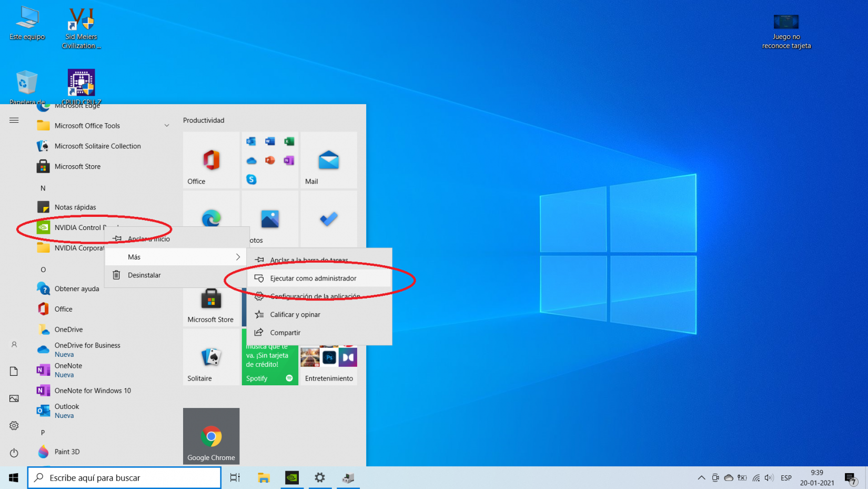Open the taskbar clock and date
This screenshot has height=489, width=868.
817,478
